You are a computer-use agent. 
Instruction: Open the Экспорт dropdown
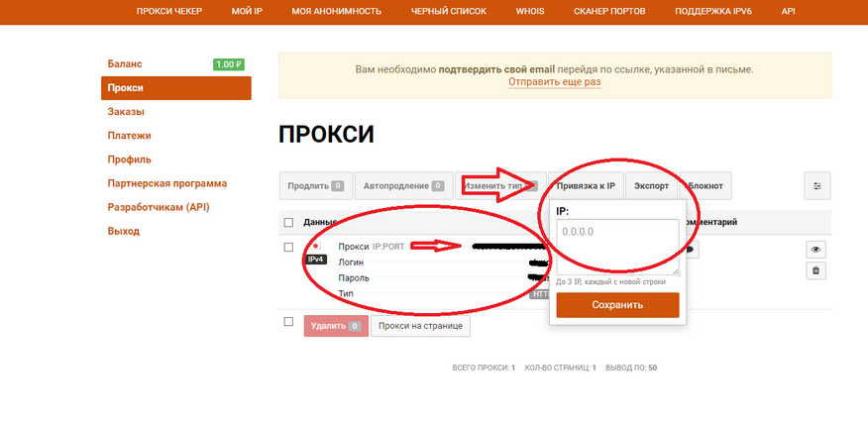[x=652, y=186]
